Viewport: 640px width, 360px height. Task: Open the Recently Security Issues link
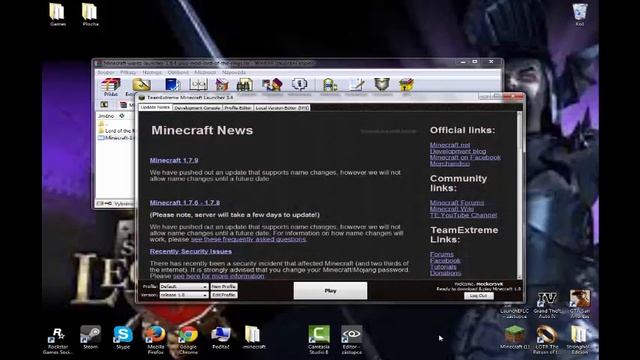pos(191,251)
